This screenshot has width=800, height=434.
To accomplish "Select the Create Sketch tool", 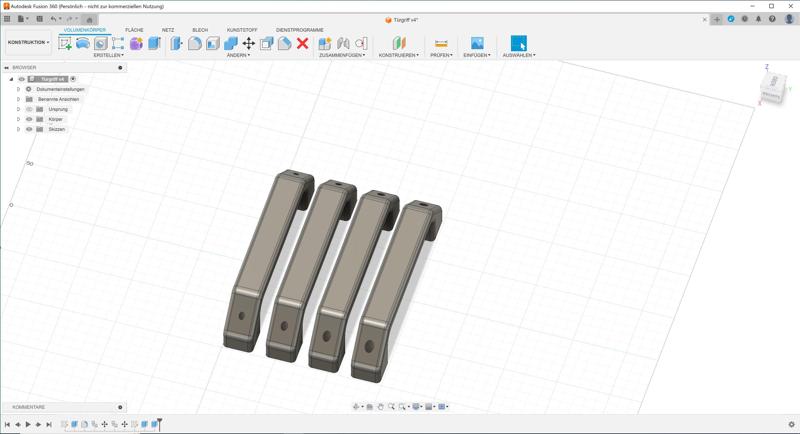I will 65,43.
